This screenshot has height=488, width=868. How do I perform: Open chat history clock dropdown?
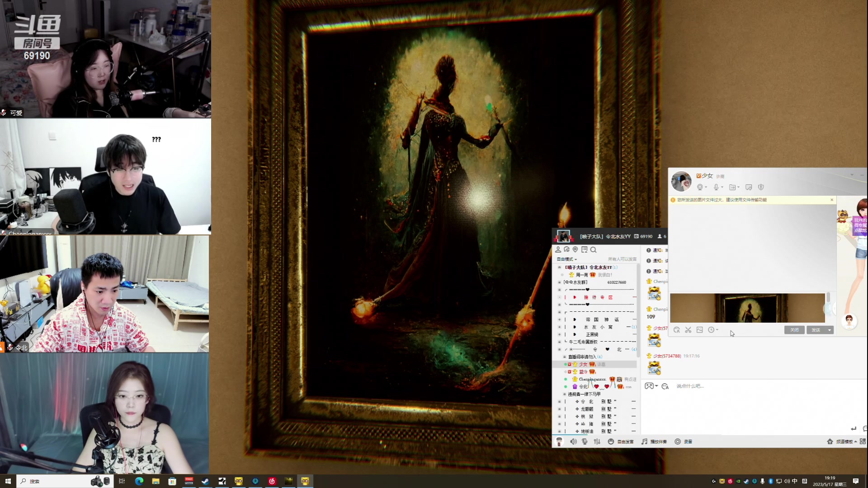713,330
